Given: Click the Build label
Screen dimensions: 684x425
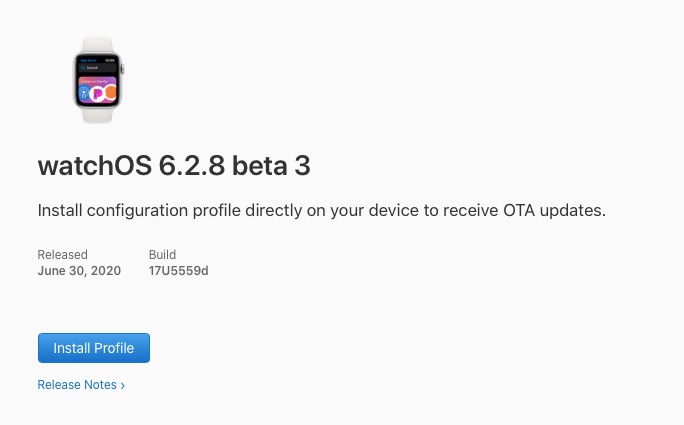Looking at the screenshot, I should point(162,255).
